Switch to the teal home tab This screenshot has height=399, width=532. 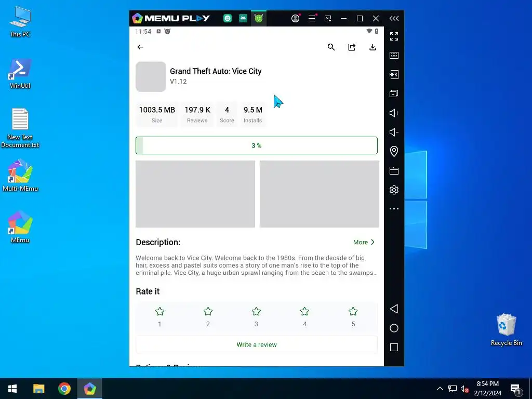coord(228,18)
